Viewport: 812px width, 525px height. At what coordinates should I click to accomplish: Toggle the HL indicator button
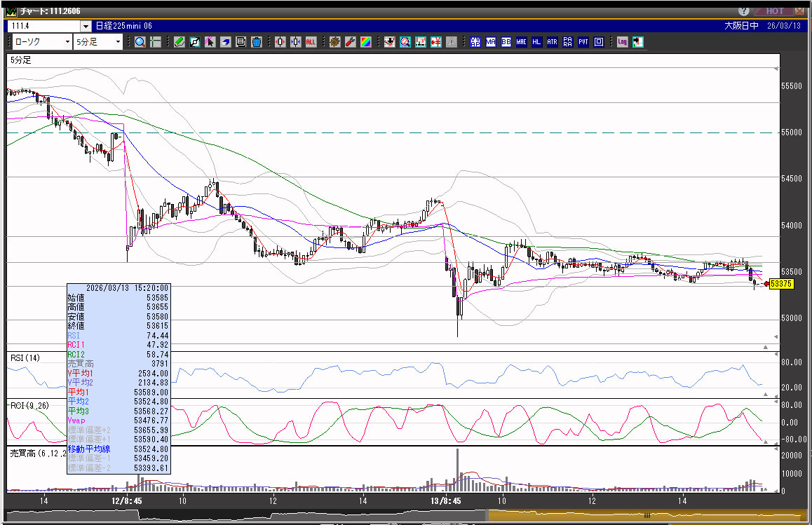[x=536, y=42]
